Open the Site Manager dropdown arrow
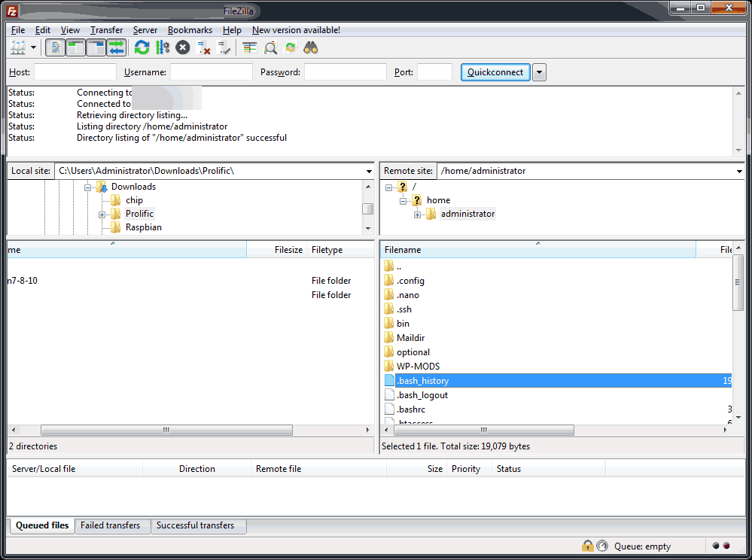This screenshot has height=560, width=752. pyautogui.click(x=33, y=47)
